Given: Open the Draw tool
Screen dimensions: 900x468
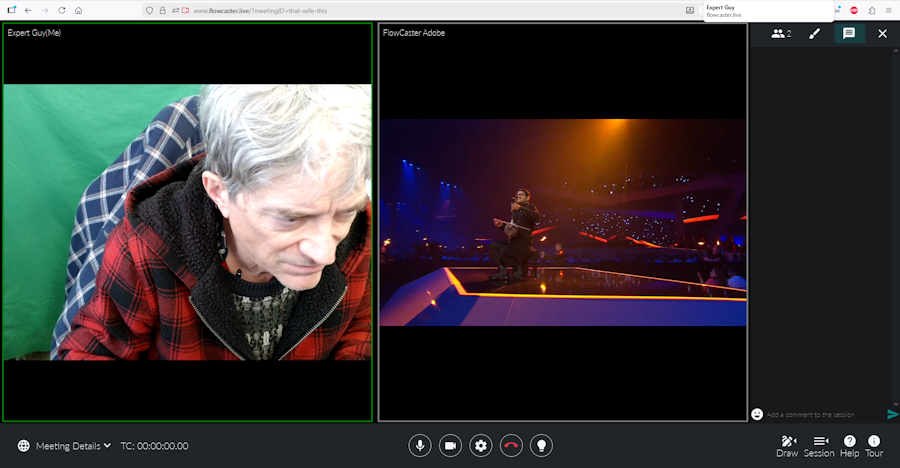Looking at the screenshot, I should point(787,445).
